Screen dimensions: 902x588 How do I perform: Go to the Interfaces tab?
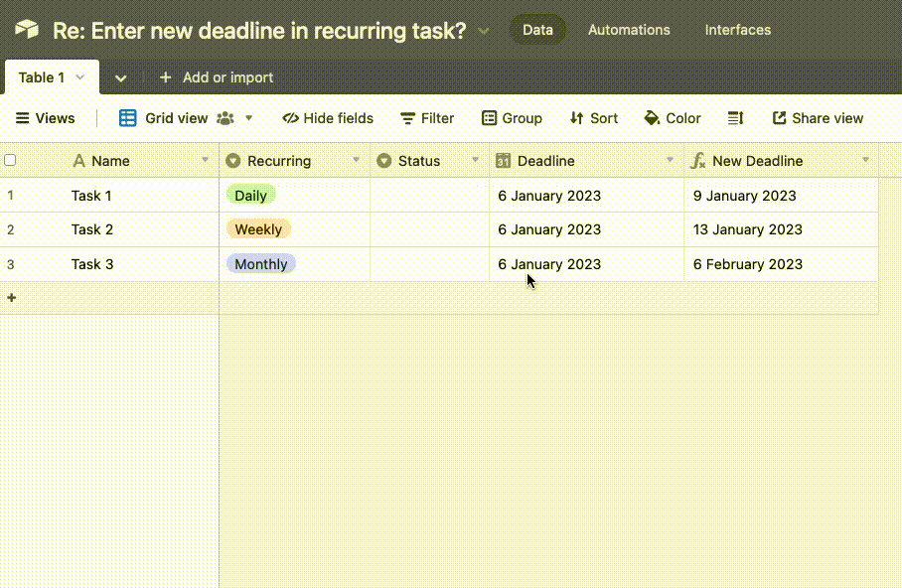[737, 30]
